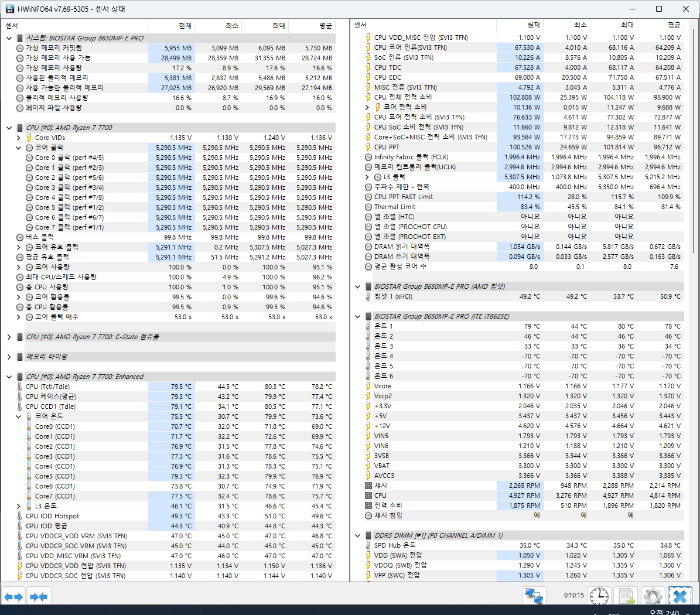Collapse the CPU [#0]: AMD Ryzen 7 7700 section
700x615 pixels.
pyautogui.click(x=9, y=128)
